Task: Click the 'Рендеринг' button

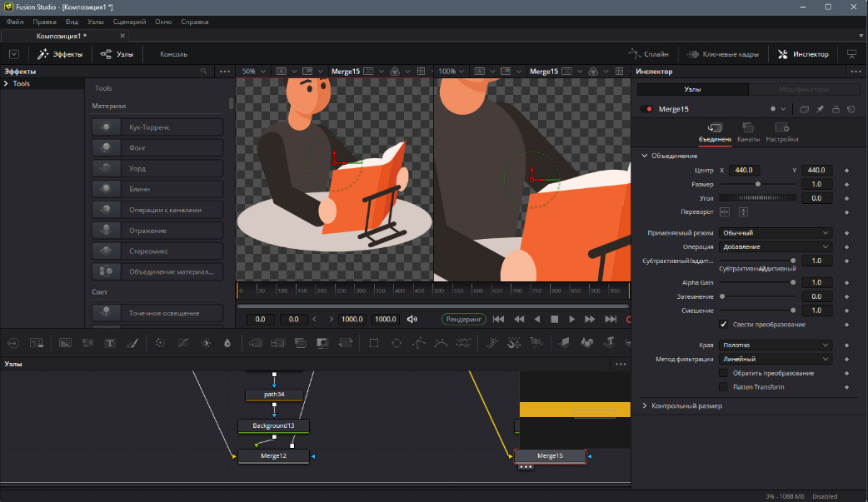Action: [463, 320]
